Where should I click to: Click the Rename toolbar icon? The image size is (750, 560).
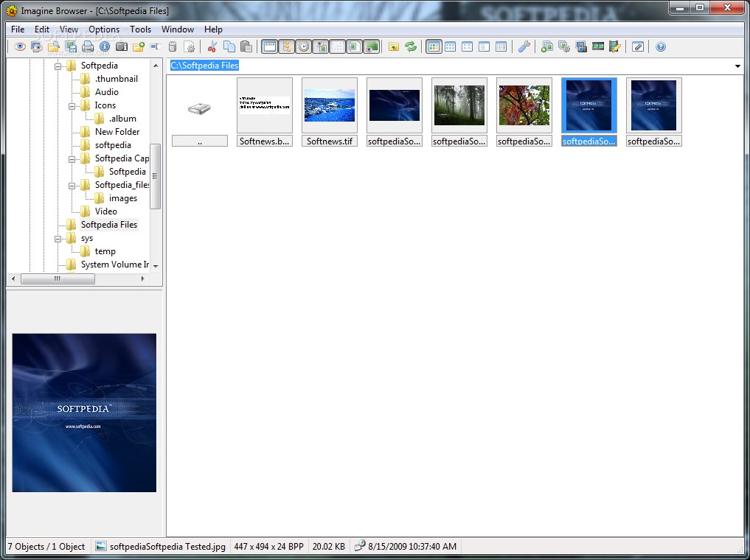155,47
